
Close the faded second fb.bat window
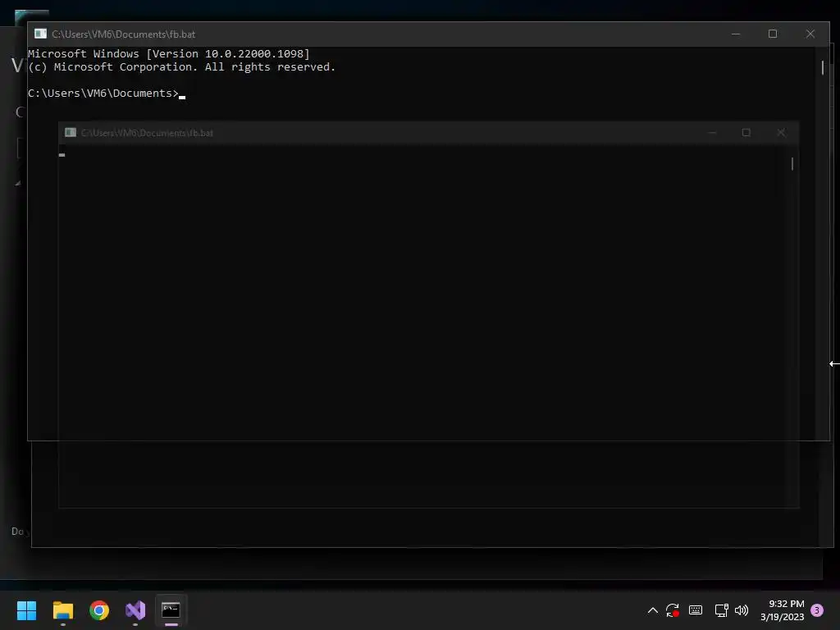pos(781,133)
